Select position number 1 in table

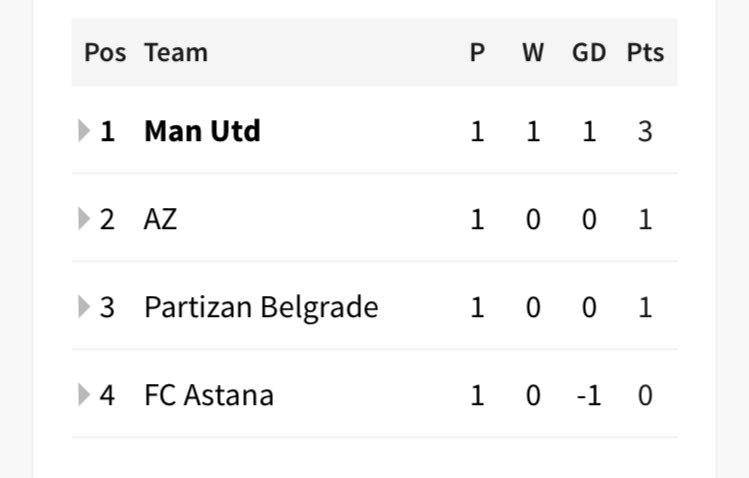pos(107,131)
